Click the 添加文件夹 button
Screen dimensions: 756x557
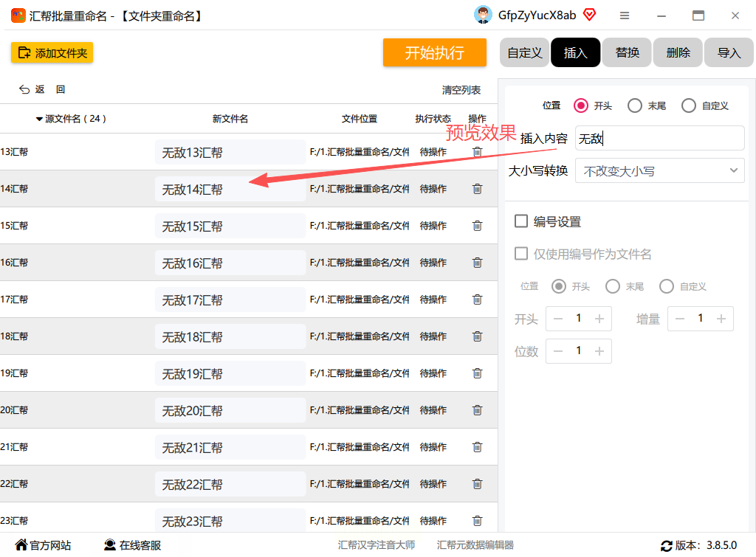52,53
